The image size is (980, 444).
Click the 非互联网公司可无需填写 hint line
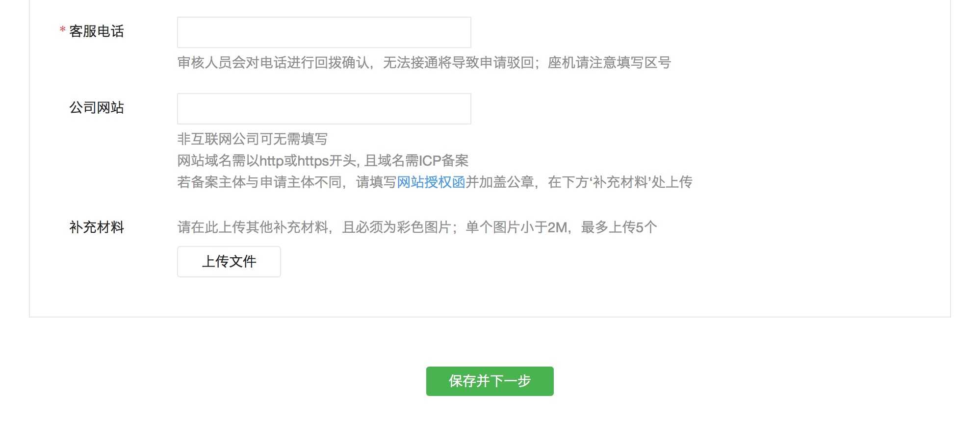tap(252, 139)
